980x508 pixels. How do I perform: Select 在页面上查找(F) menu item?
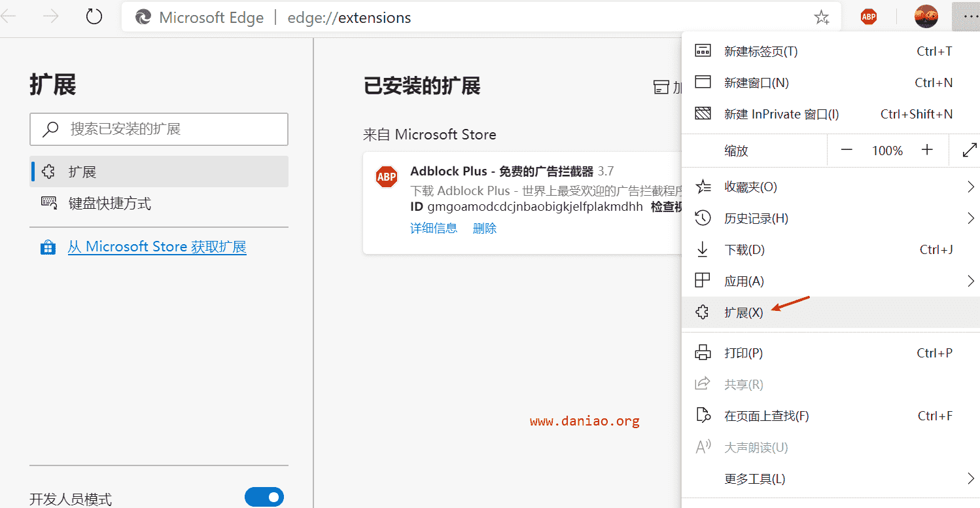831,416
